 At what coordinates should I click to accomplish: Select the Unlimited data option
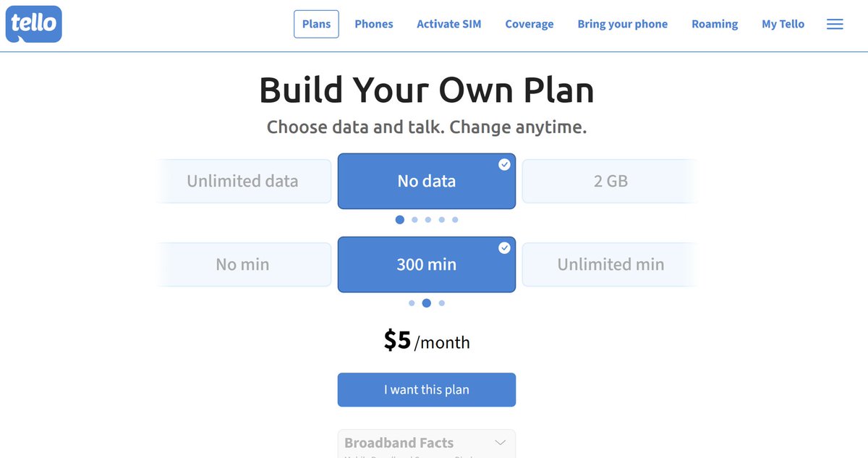243,181
